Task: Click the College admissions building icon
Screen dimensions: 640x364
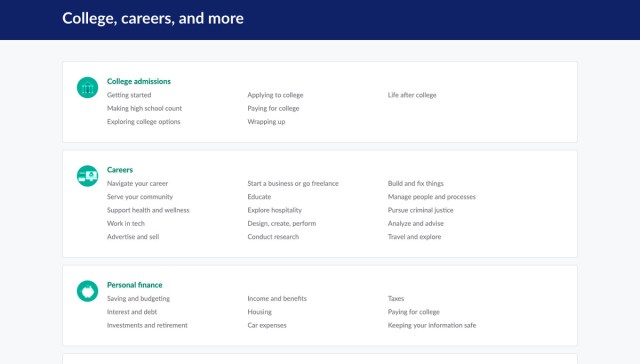Action: tap(87, 87)
